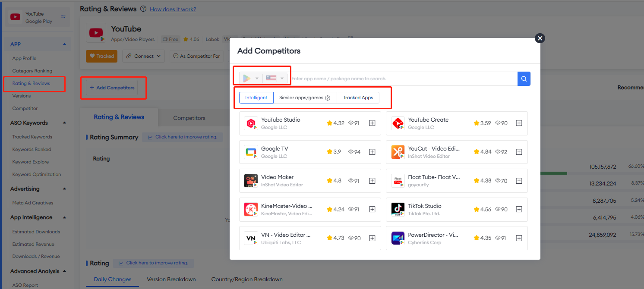This screenshot has height=289, width=644.
Task: Open App Profile in sidebar
Action: point(24,58)
